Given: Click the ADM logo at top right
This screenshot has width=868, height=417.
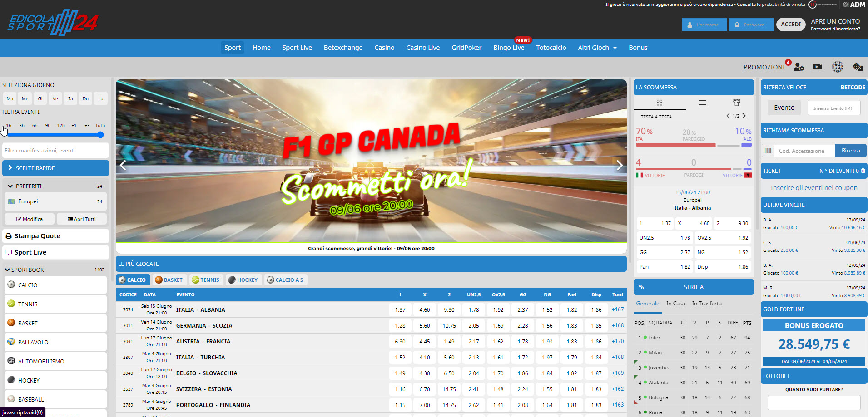Looking at the screenshot, I should pos(854,5).
